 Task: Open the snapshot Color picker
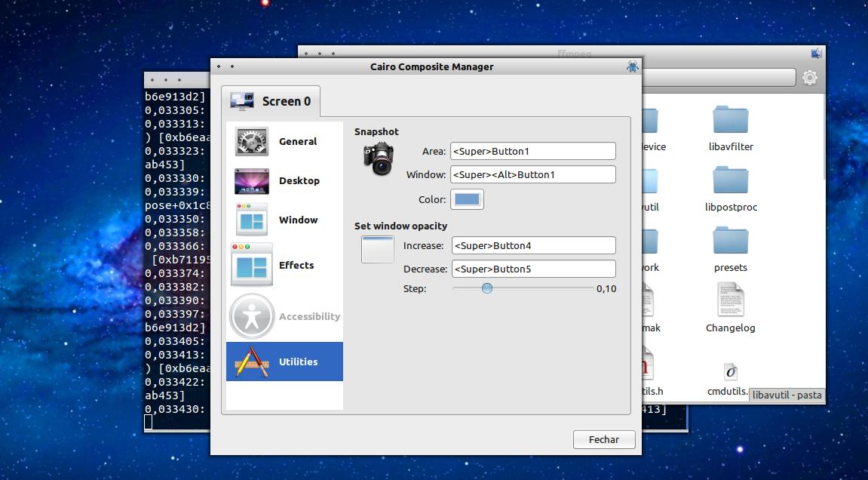pyautogui.click(x=467, y=199)
